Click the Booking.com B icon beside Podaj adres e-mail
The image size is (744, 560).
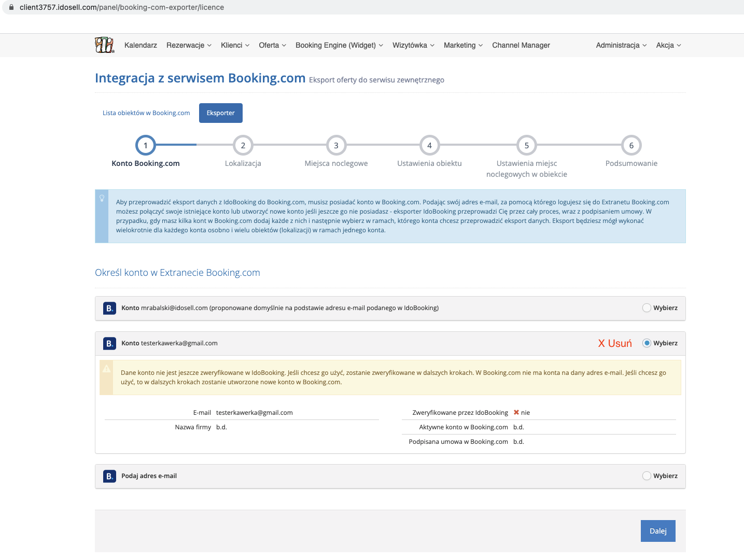(109, 476)
